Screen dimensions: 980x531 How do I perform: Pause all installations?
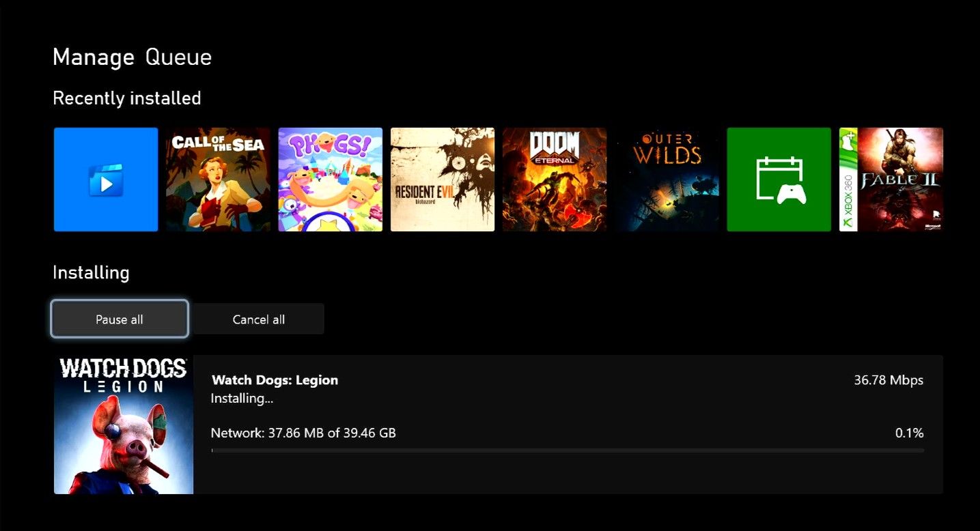tap(120, 319)
